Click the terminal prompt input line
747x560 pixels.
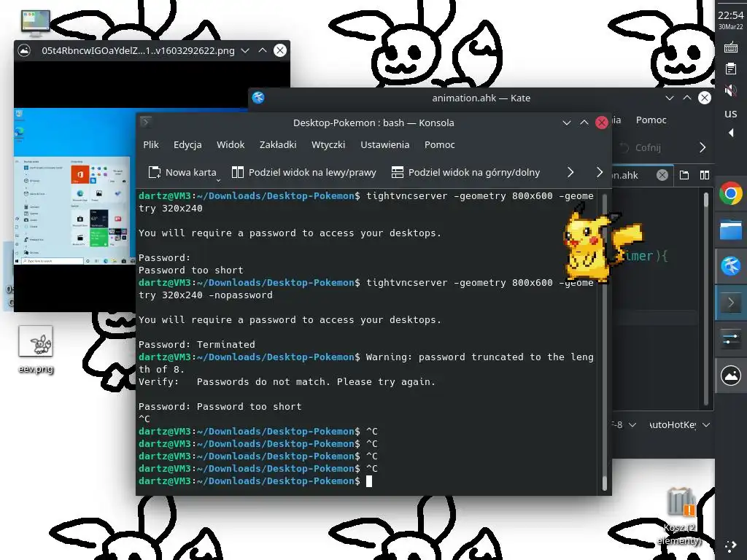[x=365, y=481]
